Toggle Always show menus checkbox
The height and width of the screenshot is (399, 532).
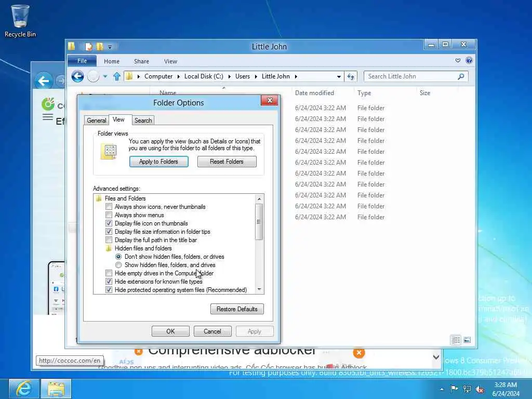[109, 215]
